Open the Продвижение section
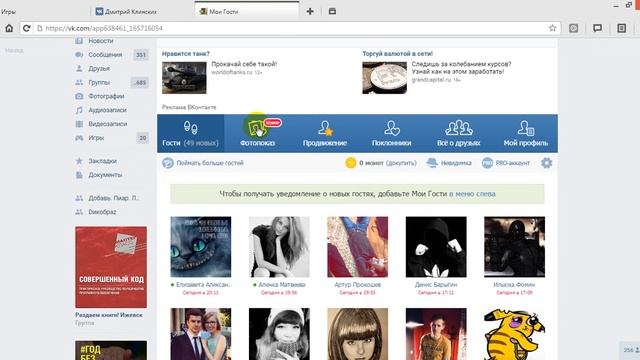Screen dimensions: 640x360 click(325, 133)
